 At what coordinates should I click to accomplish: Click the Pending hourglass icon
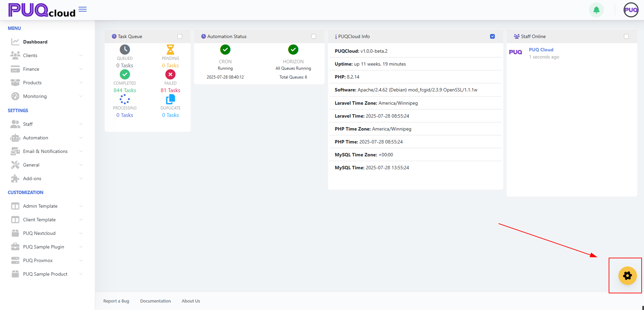pyautogui.click(x=170, y=50)
